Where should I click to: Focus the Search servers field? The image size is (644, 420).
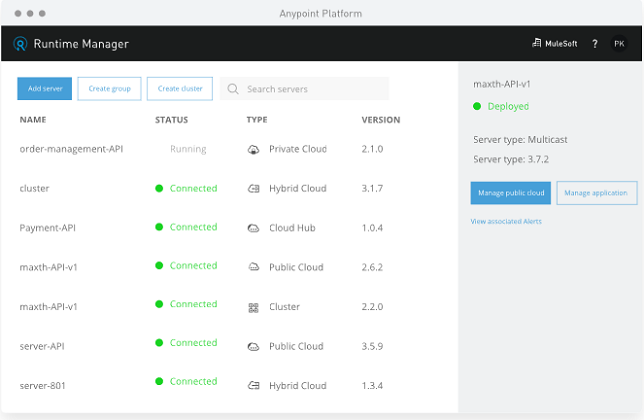(304, 89)
